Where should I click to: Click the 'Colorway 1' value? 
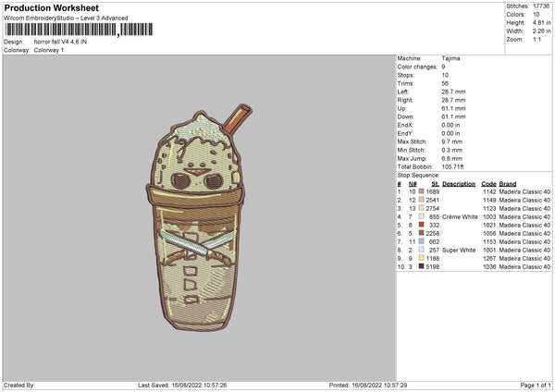click(49, 50)
